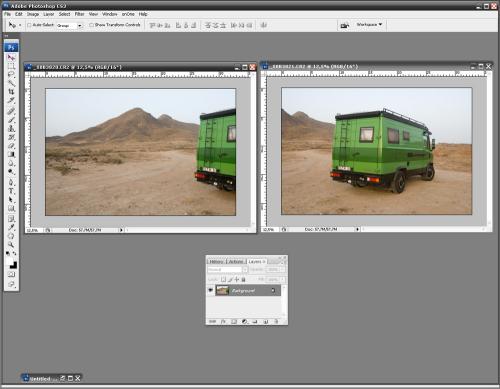Click the Change Screen Mode icon

[11, 284]
